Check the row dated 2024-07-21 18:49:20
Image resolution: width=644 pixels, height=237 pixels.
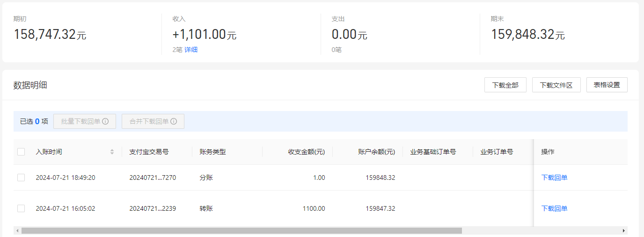point(21,178)
